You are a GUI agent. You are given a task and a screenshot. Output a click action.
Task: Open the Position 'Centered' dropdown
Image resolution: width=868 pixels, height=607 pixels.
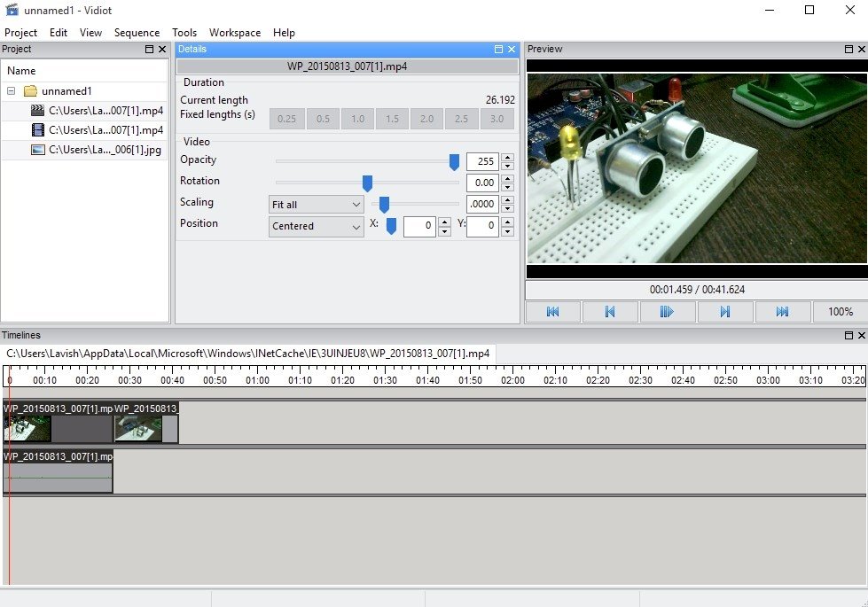click(x=317, y=226)
